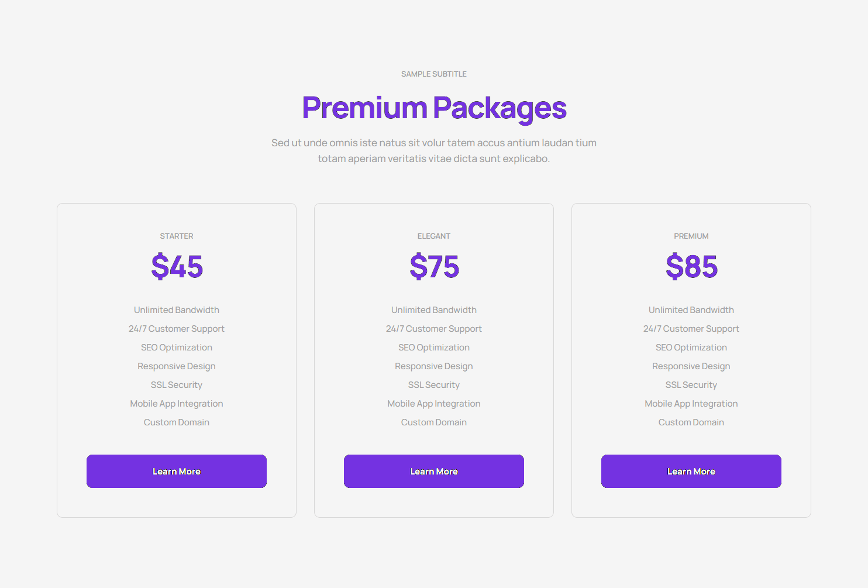The width and height of the screenshot is (868, 588).
Task: Click 24/7 Customer Support in the Elegant card
Action: pyautogui.click(x=434, y=329)
